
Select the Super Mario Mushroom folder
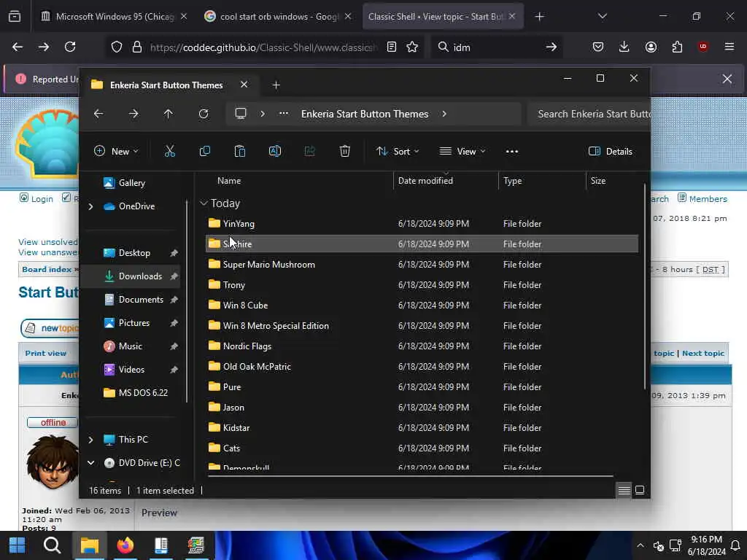(x=422, y=265)
